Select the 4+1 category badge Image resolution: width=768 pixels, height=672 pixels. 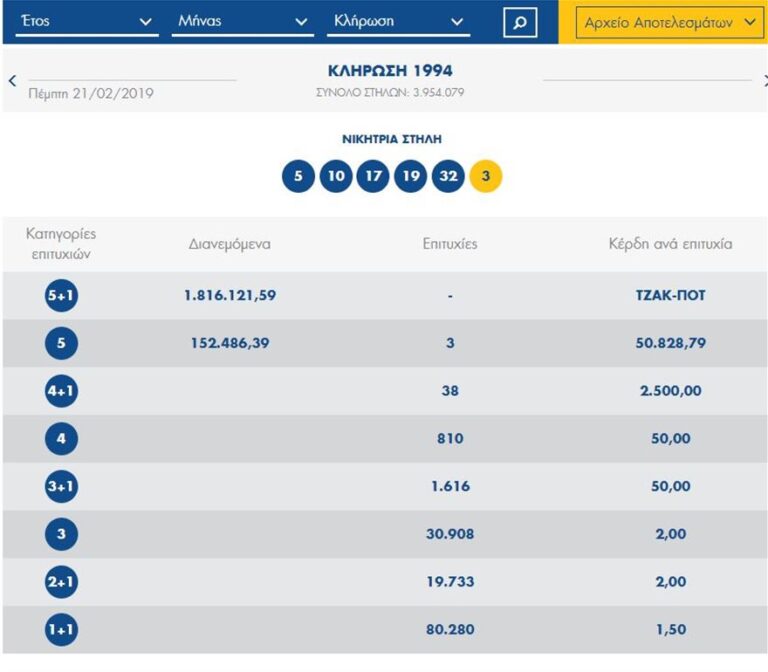tap(61, 391)
